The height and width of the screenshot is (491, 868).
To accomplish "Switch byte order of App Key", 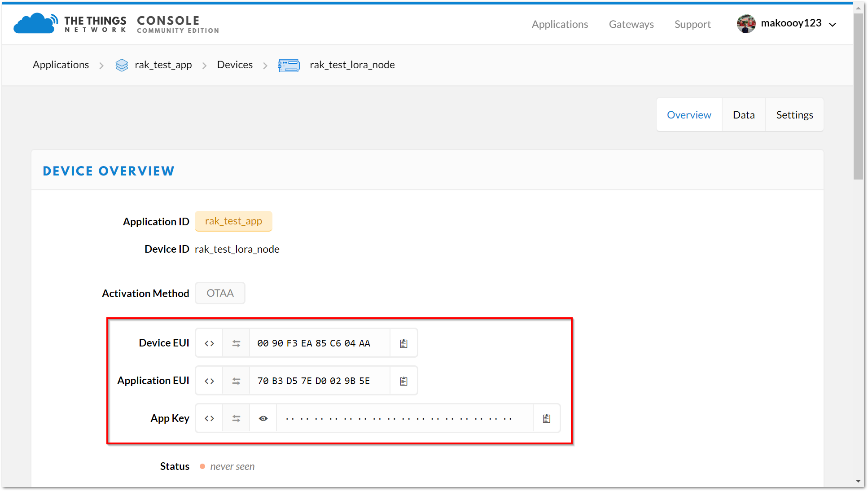I will (236, 419).
